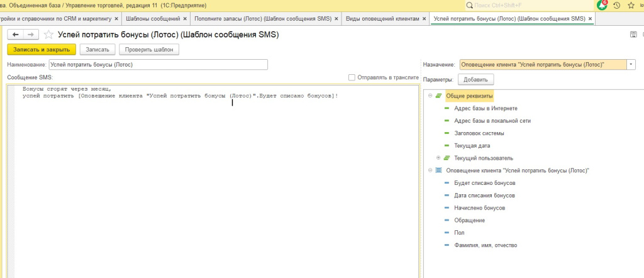Select "Дата списания бонусов" parameter
Image resolution: width=644 pixels, height=278 pixels.
[x=484, y=195]
